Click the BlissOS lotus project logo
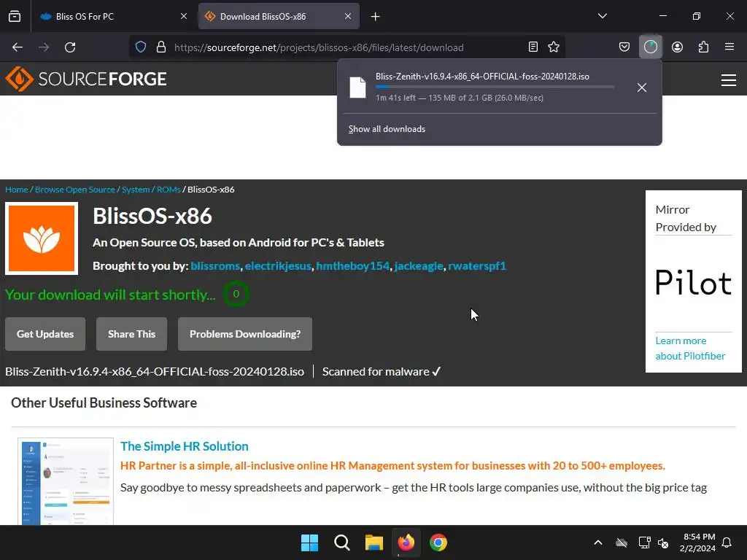This screenshot has height=560, width=747. click(42, 238)
